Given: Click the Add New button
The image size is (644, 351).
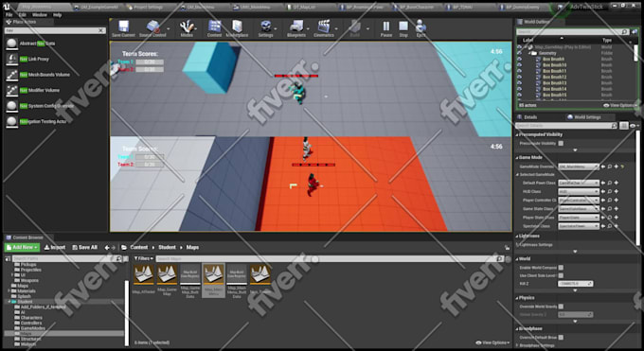Looking at the screenshot, I should [x=22, y=247].
